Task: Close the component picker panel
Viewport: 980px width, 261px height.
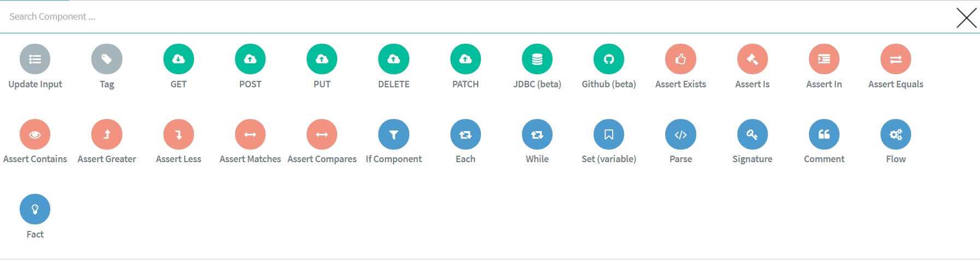Action: 966,17
